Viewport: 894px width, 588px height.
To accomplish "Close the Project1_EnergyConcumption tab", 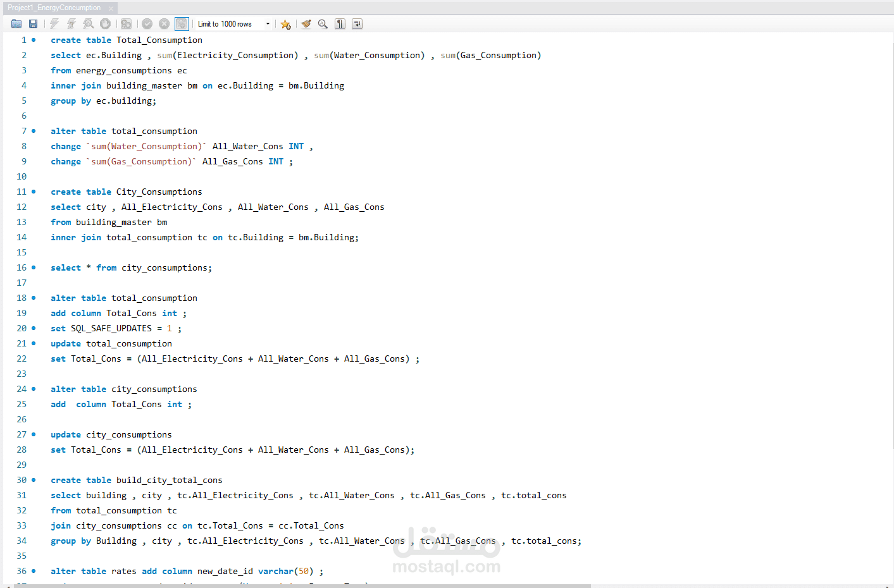I will (x=111, y=8).
